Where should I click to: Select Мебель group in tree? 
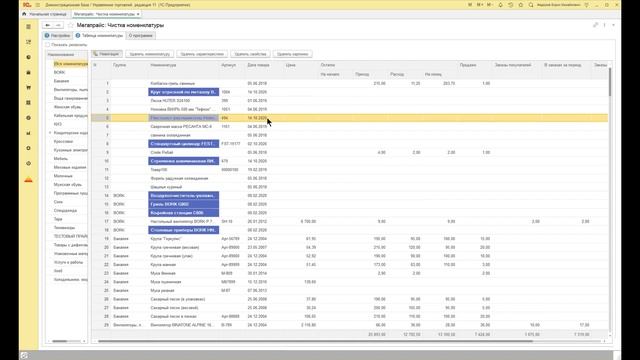coord(61,158)
